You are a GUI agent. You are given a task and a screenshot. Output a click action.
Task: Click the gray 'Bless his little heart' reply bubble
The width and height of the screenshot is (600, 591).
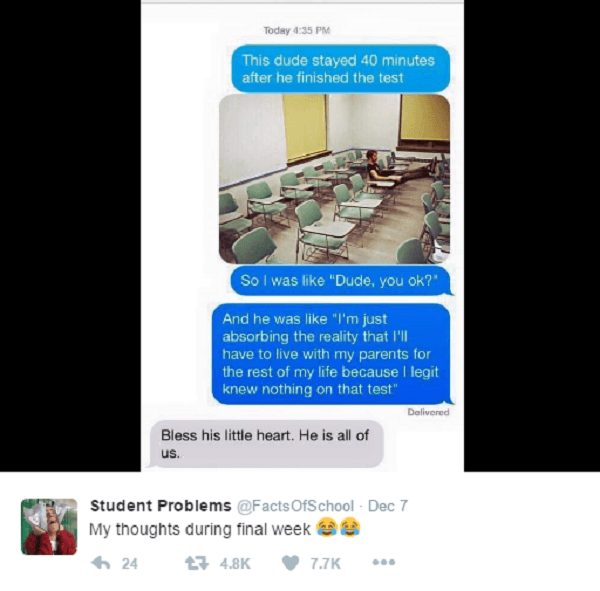point(267,444)
